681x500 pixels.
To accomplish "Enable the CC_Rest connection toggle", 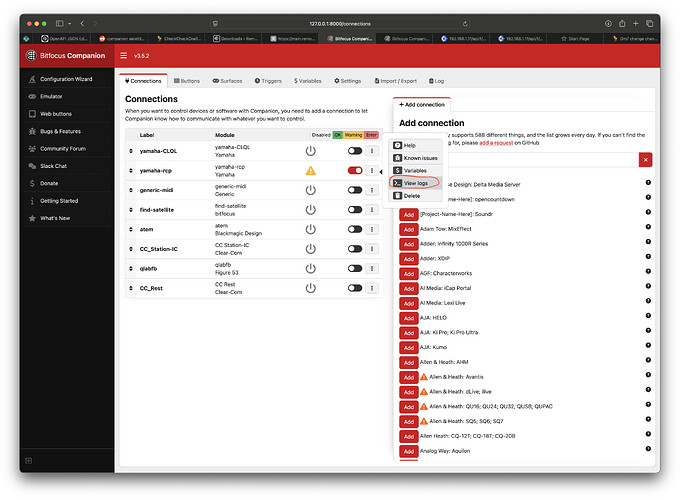I will point(355,288).
